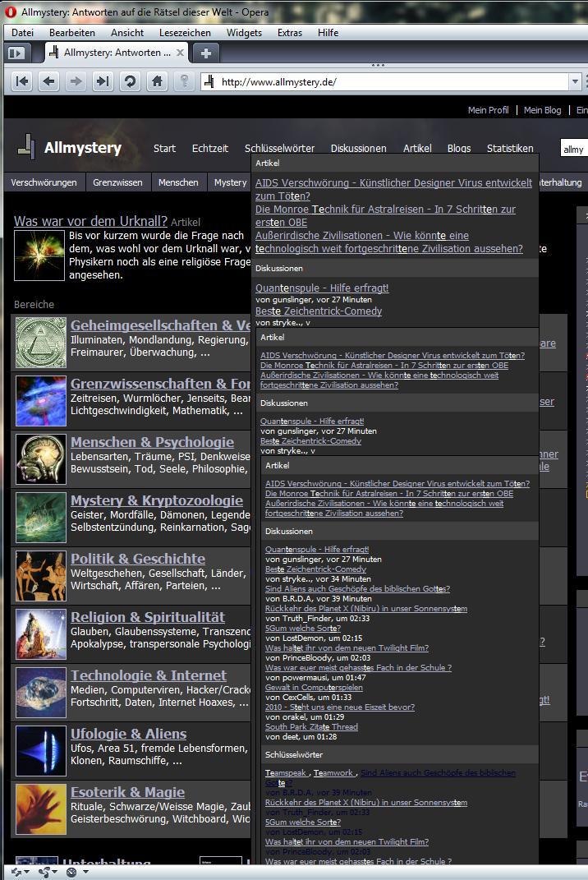Open the 'Was war vor dem Urknall?' article link

pyautogui.click(x=90, y=221)
